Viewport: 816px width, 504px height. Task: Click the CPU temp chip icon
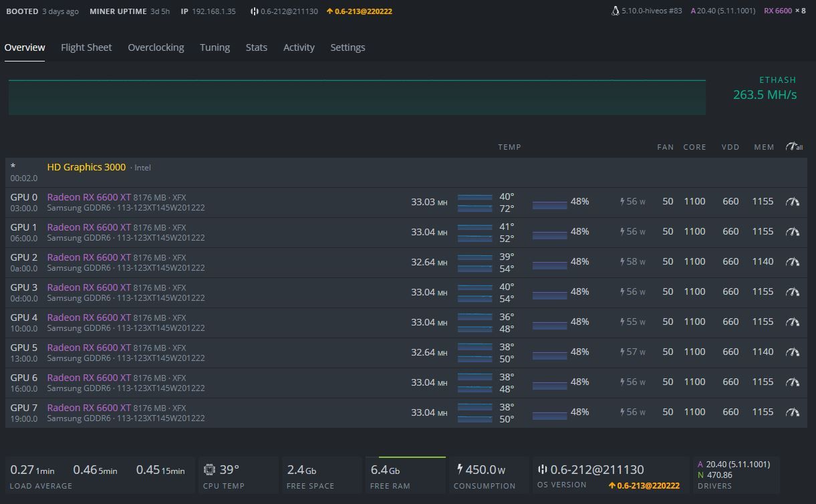click(x=209, y=470)
